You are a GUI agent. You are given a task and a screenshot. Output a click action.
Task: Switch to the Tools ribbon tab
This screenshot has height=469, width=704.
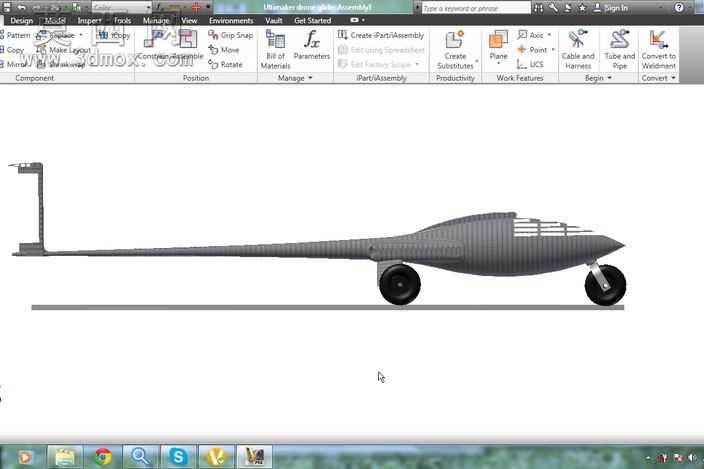[122, 21]
